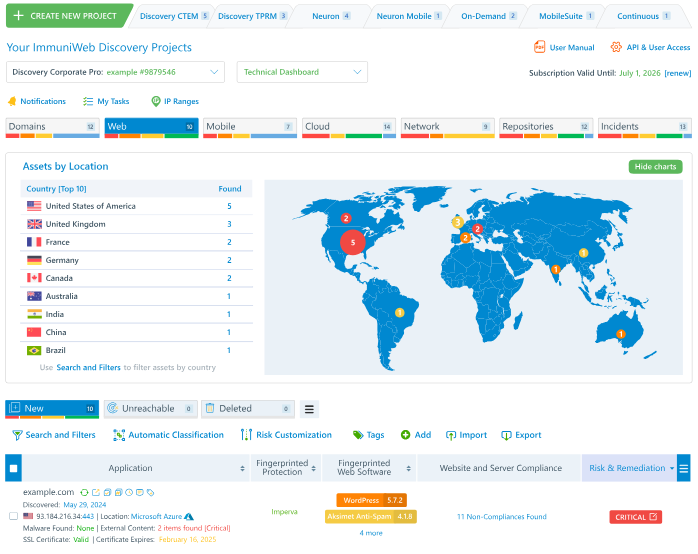Click the United States of America row count 5
698x554 pixels.
229,206
